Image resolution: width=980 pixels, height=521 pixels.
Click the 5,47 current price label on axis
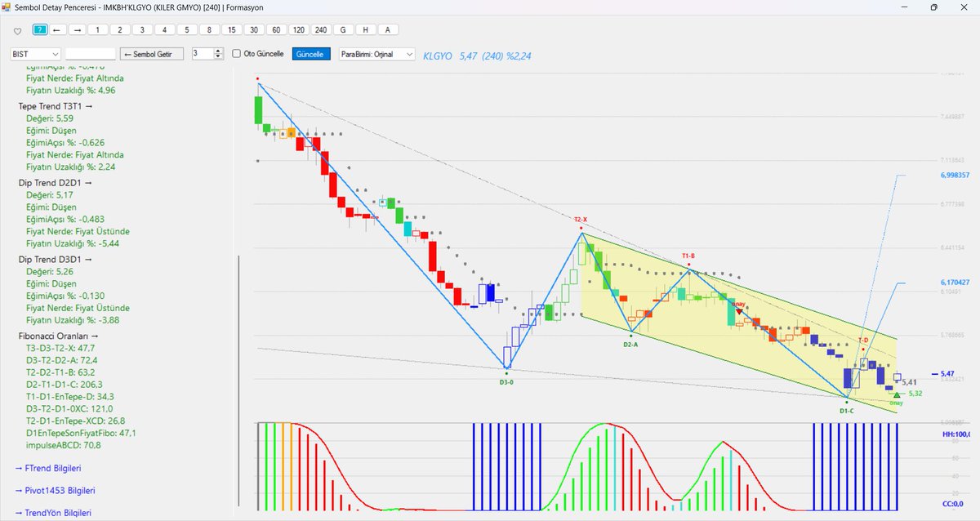(947, 373)
